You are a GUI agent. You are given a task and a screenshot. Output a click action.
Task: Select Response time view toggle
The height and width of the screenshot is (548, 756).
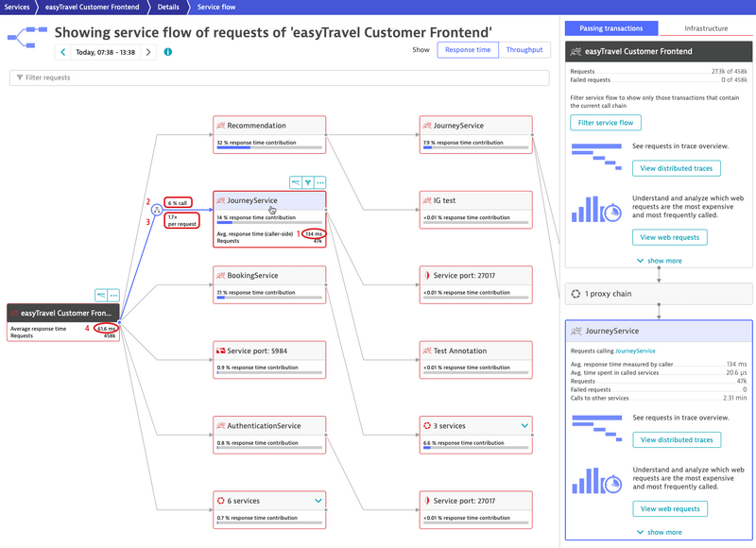[x=467, y=50]
